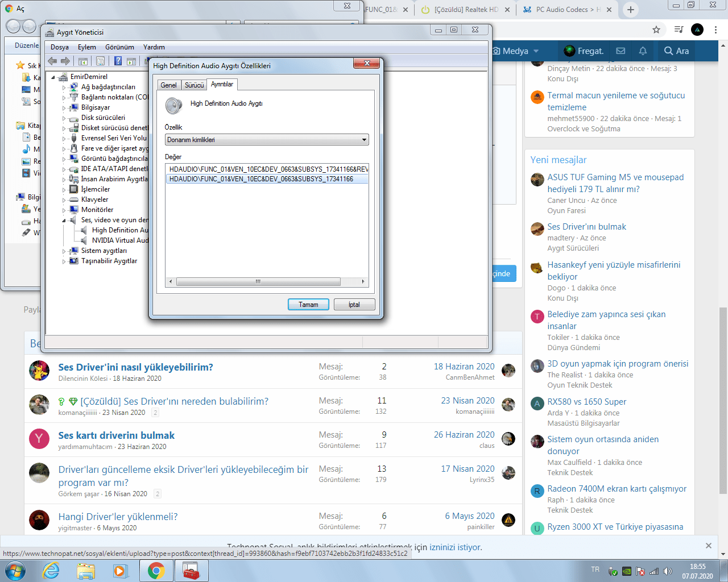This screenshot has width=728, height=582.
Task: Click the Tamam button
Action: (x=308, y=305)
